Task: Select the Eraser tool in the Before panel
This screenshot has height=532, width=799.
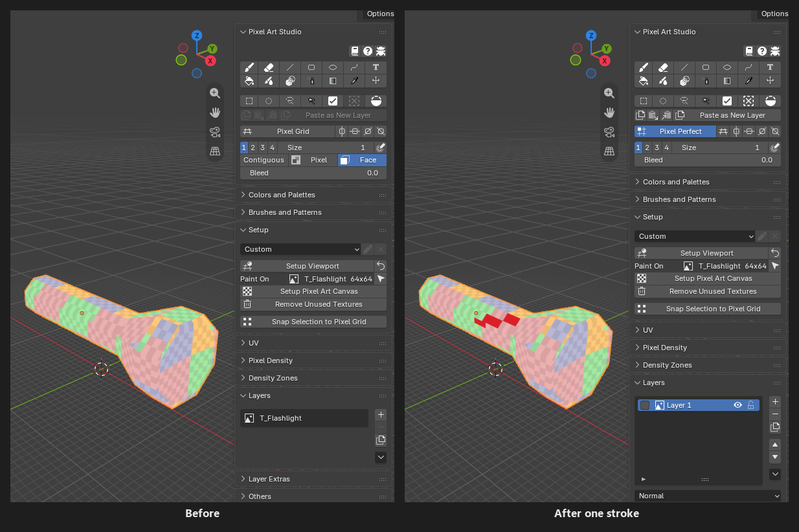Action: (269, 67)
